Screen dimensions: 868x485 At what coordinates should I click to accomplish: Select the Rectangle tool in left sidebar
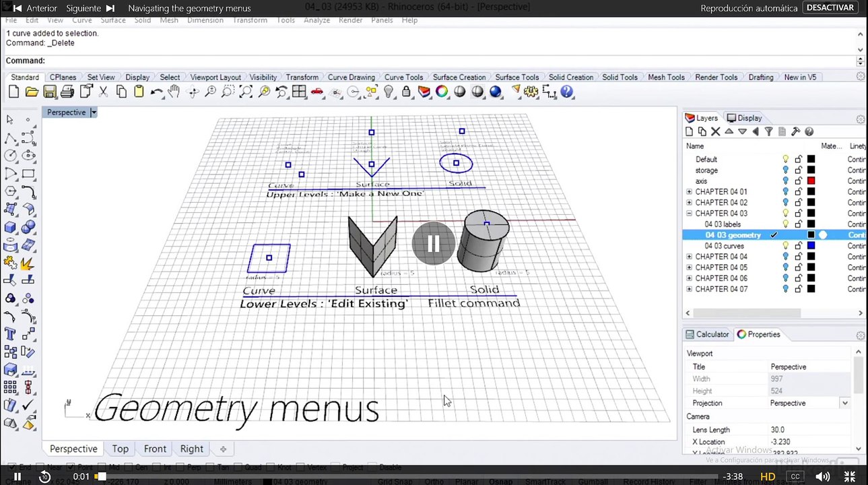pos(28,174)
